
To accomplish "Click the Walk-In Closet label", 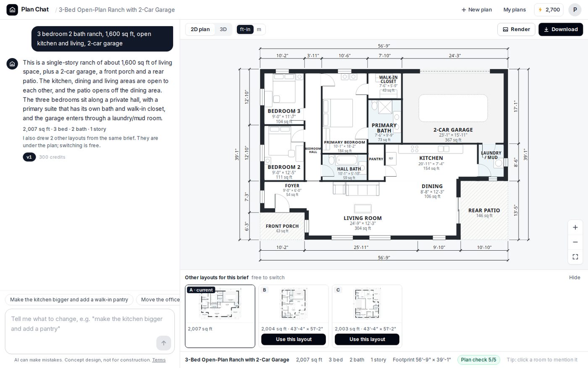I will pyautogui.click(x=388, y=79).
